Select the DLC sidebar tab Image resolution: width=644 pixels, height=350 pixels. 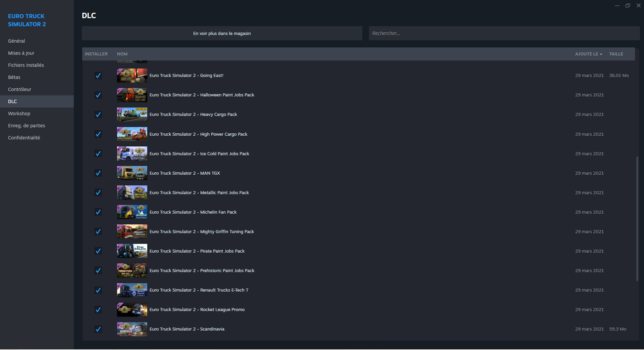(x=37, y=101)
